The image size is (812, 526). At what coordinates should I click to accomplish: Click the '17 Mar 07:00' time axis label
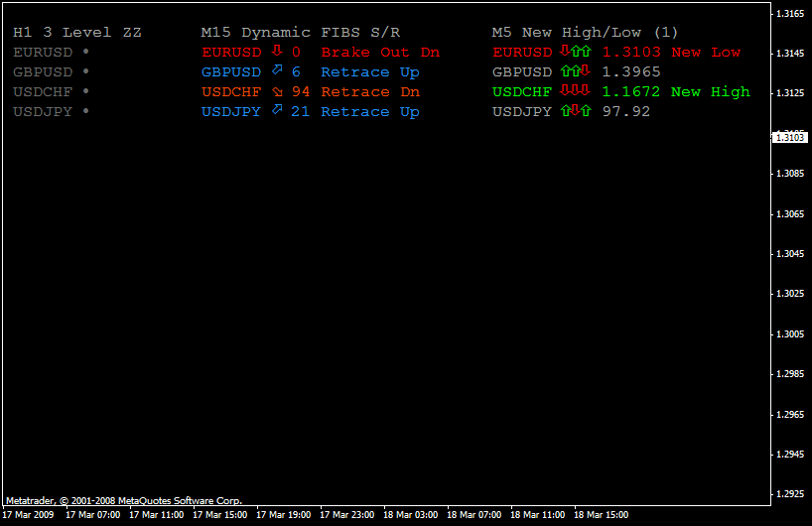click(92, 515)
